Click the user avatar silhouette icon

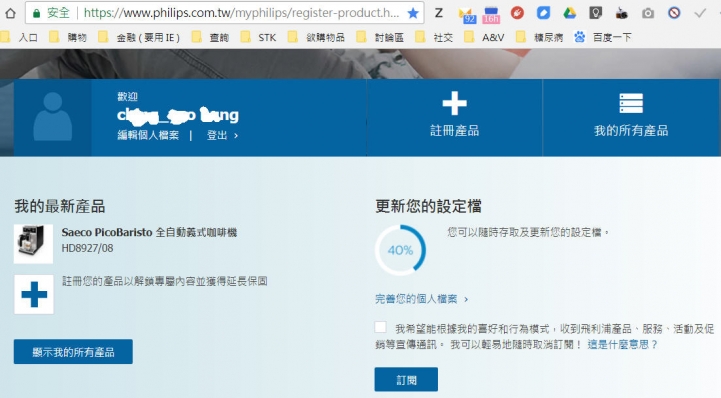pos(52,117)
